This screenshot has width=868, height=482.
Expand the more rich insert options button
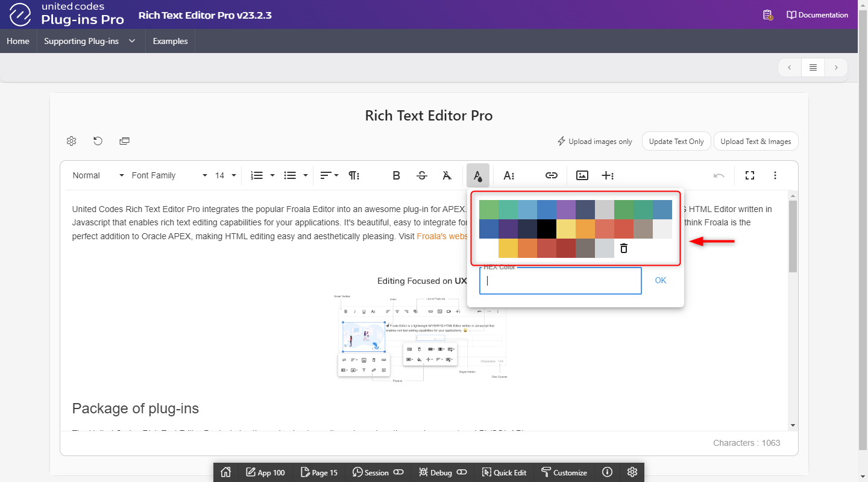tap(608, 175)
